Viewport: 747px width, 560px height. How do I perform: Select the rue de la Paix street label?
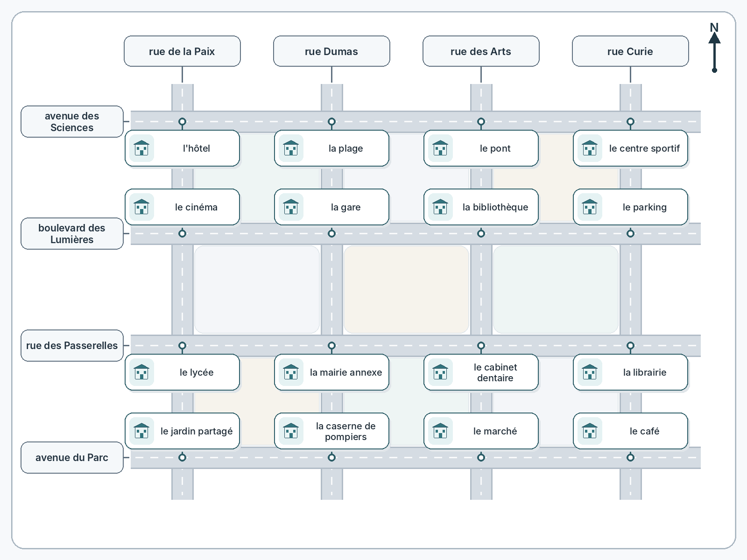[x=182, y=51]
